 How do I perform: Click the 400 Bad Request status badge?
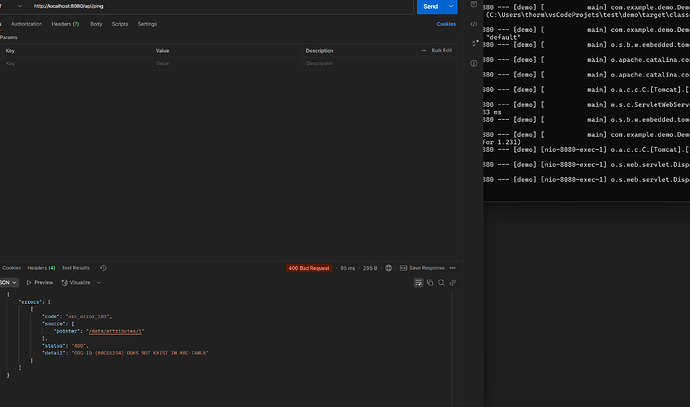pos(309,268)
